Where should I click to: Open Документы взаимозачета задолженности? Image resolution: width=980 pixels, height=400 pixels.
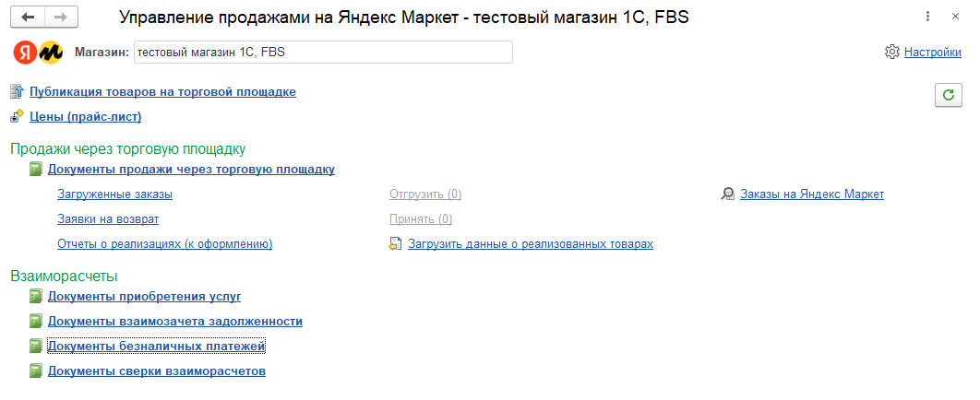tap(175, 322)
